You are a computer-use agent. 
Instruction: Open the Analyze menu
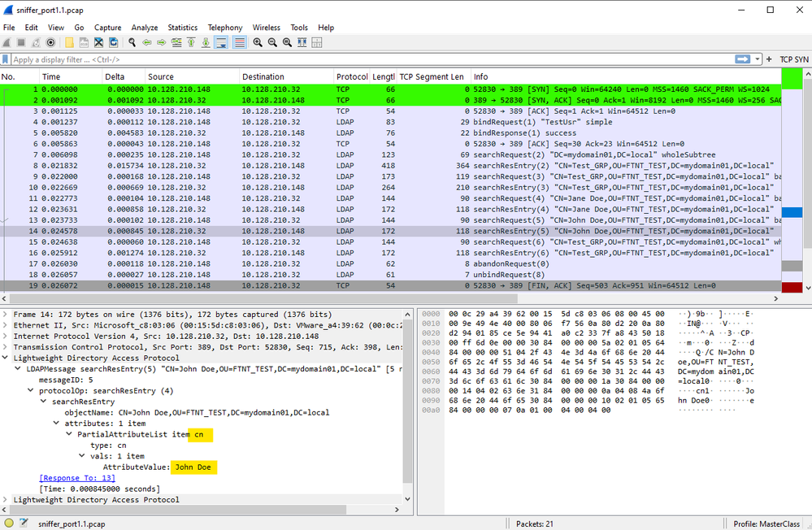coord(145,28)
